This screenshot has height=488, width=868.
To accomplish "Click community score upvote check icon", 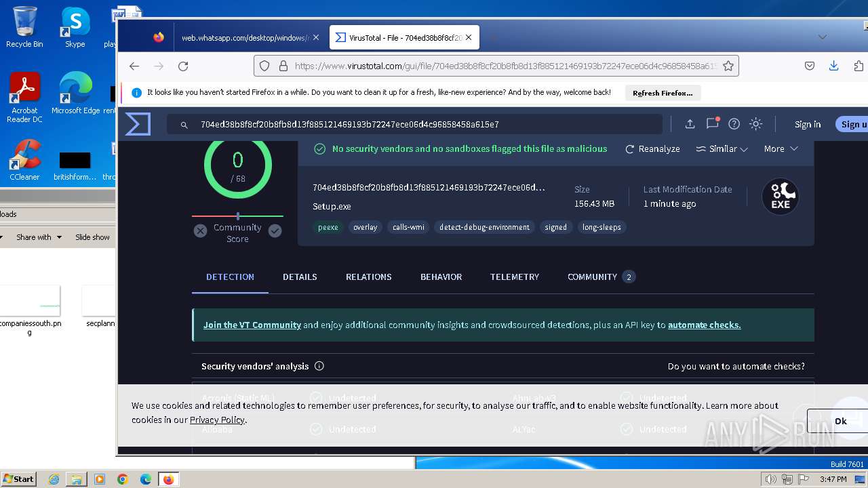I will (275, 231).
